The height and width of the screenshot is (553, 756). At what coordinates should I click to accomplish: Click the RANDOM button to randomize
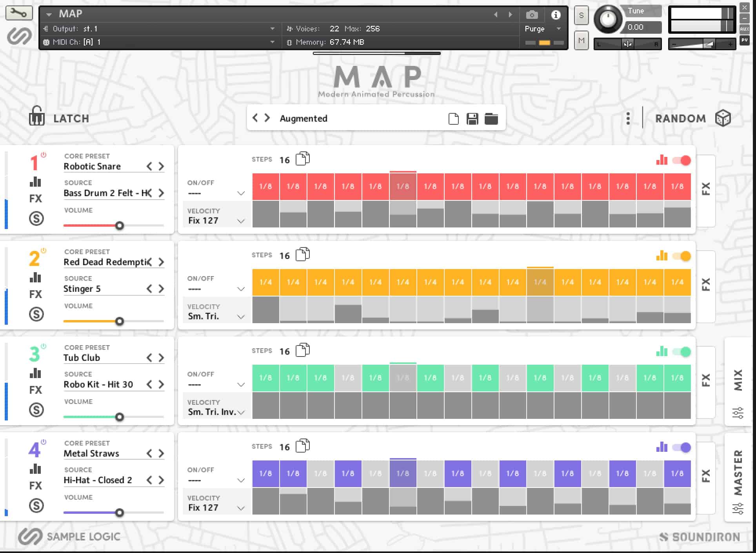(x=680, y=118)
